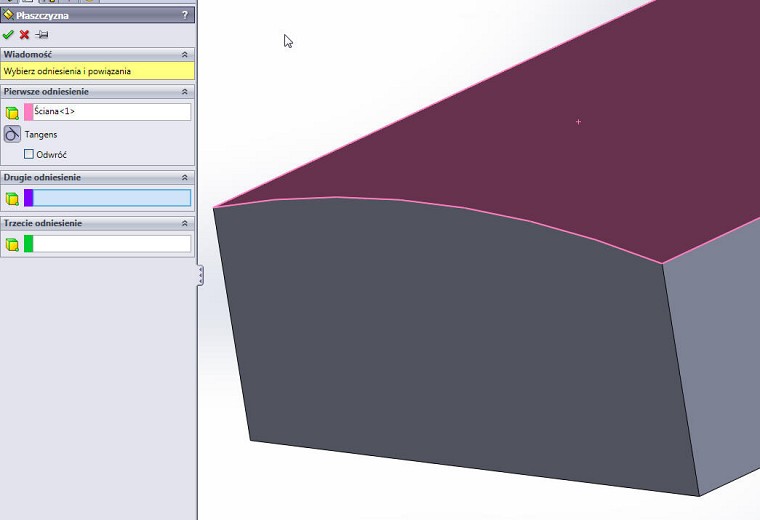The width and height of the screenshot is (760, 520).
Task: Accept plane with green checkmark
Action: point(8,34)
